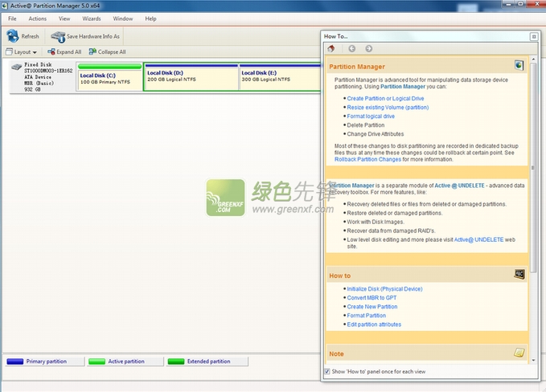The image size is (546, 392).
Task: Click Save Hardware Info As icon
Action: [x=58, y=36]
